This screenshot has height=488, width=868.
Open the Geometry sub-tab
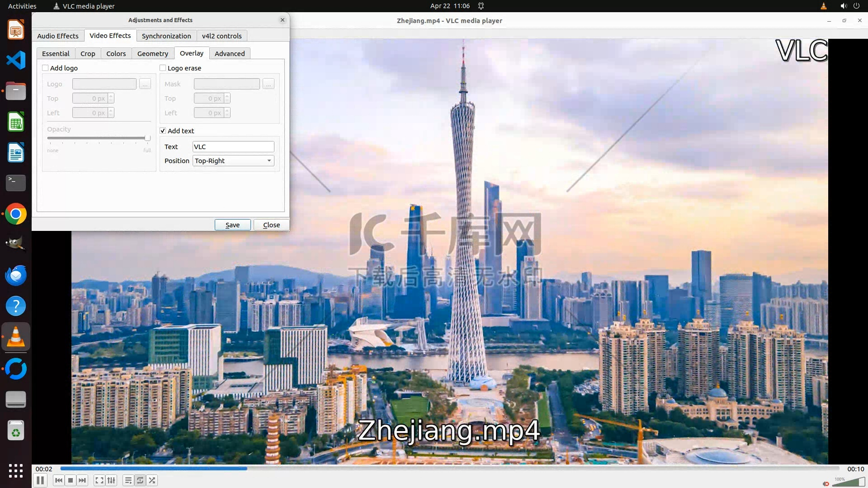tap(152, 54)
